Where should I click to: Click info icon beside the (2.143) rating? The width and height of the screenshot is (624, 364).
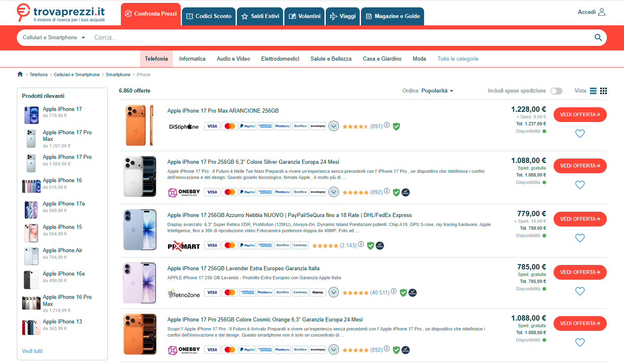pos(361,244)
